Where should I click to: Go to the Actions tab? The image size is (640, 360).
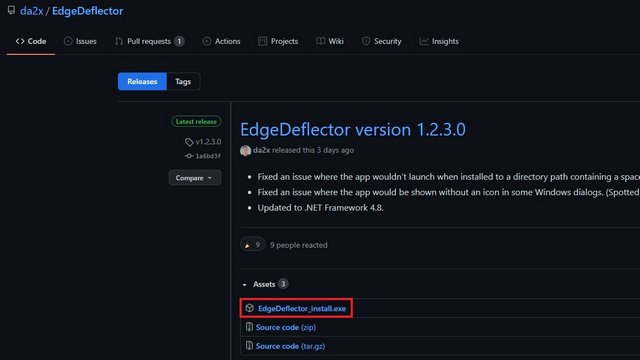point(221,41)
